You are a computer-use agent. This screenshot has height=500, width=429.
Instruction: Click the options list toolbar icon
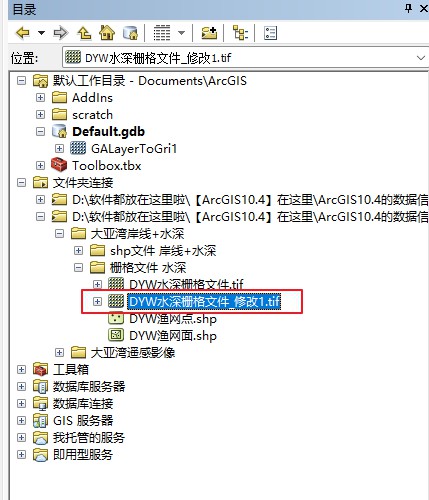270,33
